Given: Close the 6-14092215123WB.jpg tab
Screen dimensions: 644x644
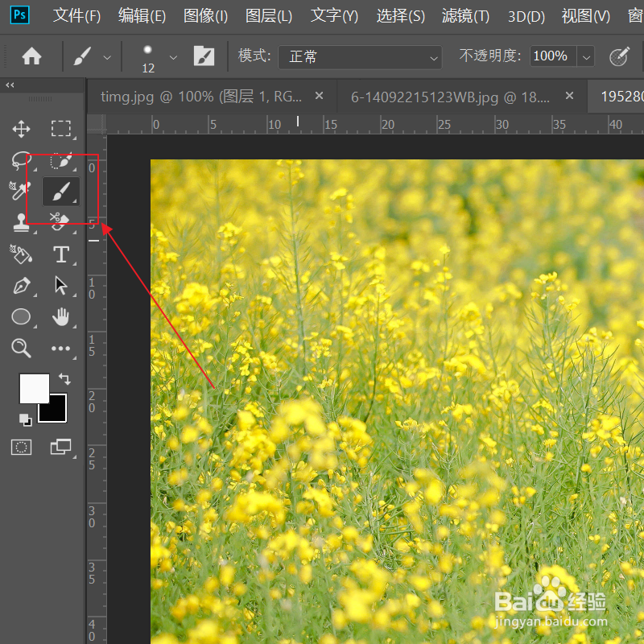Looking at the screenshot, I should [x=569, y=96].
